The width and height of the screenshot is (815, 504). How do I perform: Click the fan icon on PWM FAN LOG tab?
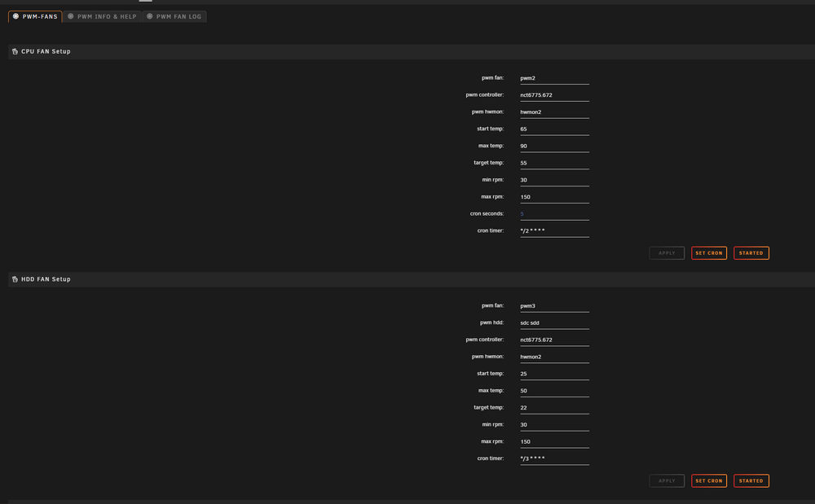[x=150, y=16]
